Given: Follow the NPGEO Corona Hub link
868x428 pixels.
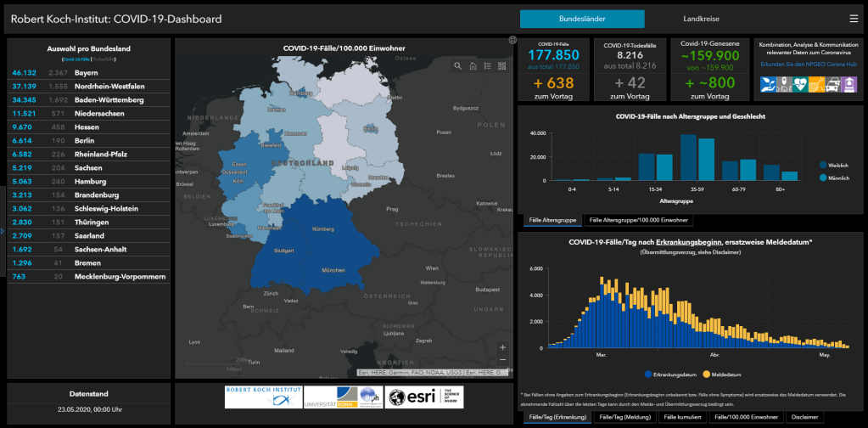Looking at the screenshot, I should [806, 64].
